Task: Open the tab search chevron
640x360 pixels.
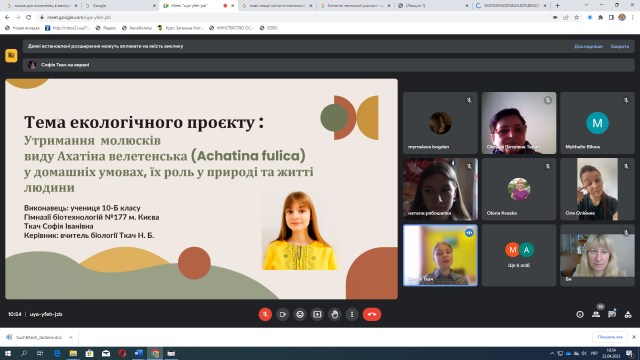Action: pos(586,5)
